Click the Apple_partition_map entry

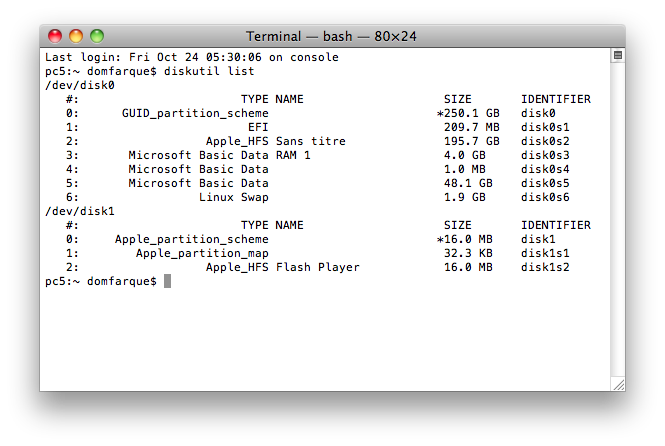(202, 253)
